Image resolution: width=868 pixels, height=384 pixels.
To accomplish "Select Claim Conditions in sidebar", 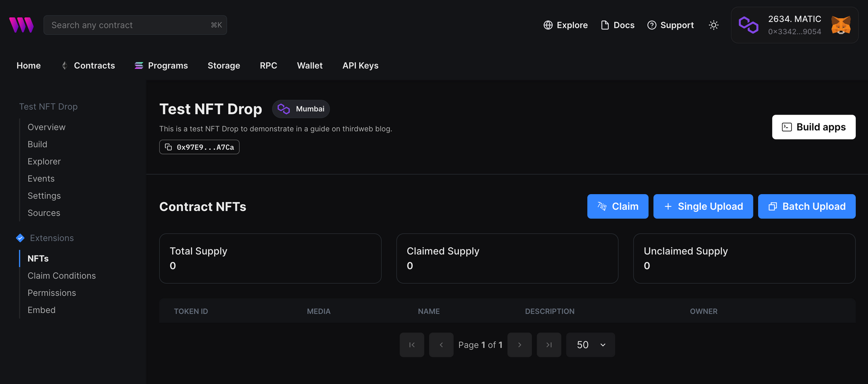I will tap(62, 276).
